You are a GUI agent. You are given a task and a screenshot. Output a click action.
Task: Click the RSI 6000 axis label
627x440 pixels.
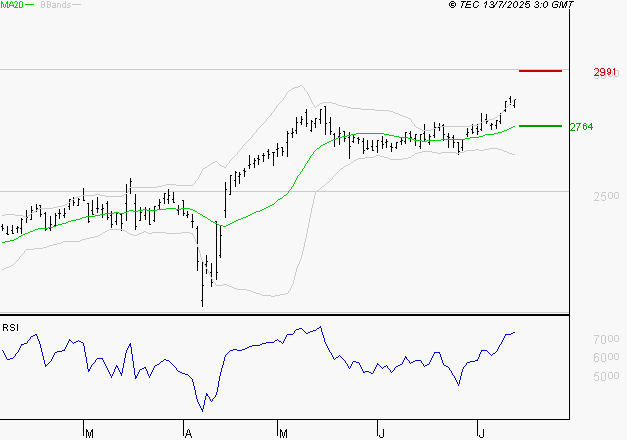click(x=606, y=357)
